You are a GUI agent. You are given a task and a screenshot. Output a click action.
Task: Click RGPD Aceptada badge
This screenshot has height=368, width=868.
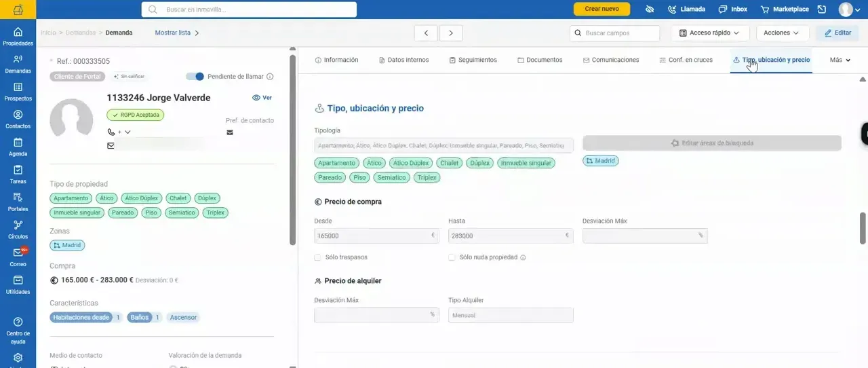tap(136, 115)
